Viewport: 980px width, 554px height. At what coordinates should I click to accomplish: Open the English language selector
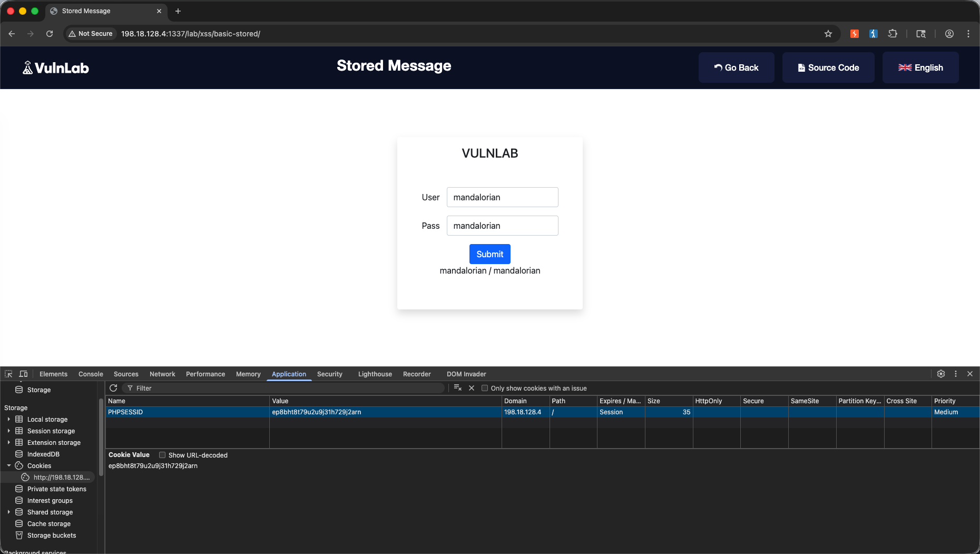click(x=920, y=67)
